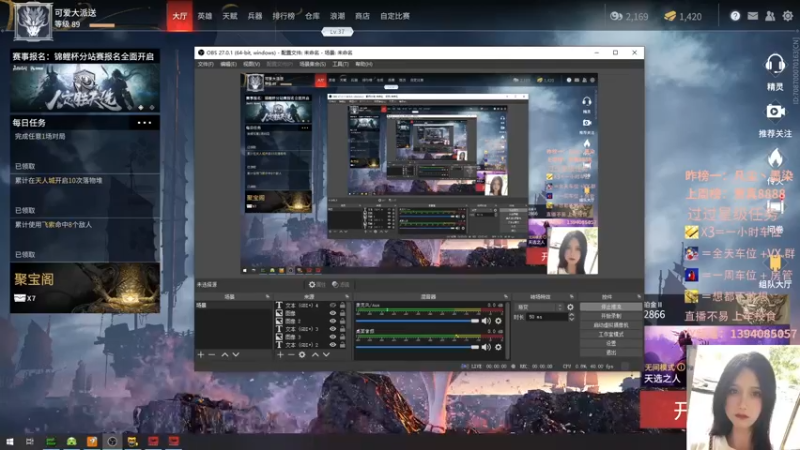Open the 文件(F) menu in OBS
This screenshot has height=450, width=800.
point(206,64)
